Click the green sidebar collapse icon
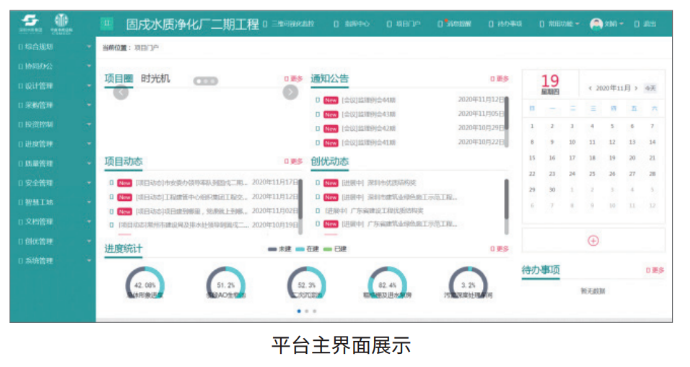Viewport: 690px width, 367px height. (x=107, y=23)
